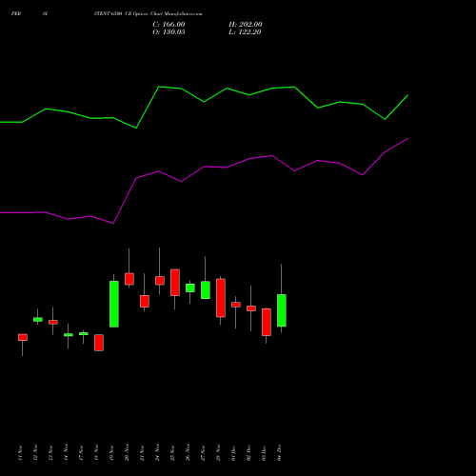Screen dimensions: 476x476
Task: Select the 25 Nov date label
Action: pos(172,452)
